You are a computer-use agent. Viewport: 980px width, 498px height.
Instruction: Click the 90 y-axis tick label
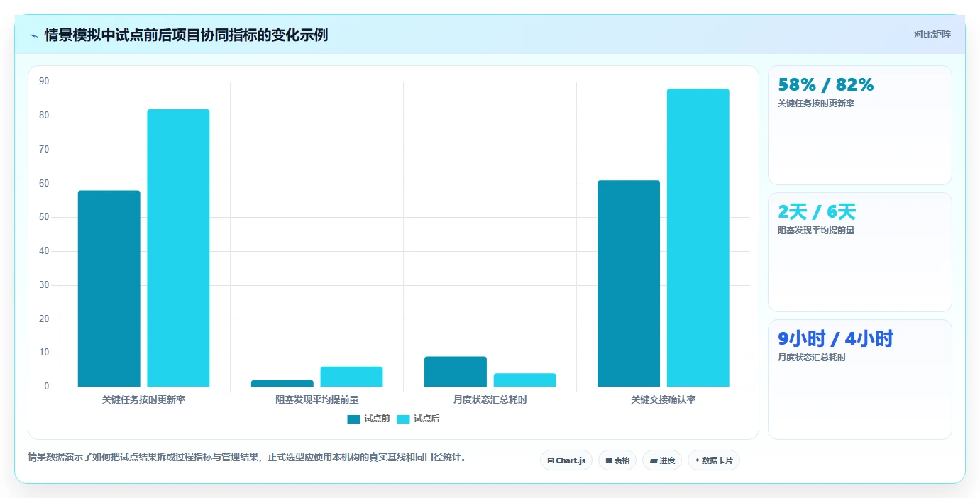pyautogui.click(x=44, y=82)
